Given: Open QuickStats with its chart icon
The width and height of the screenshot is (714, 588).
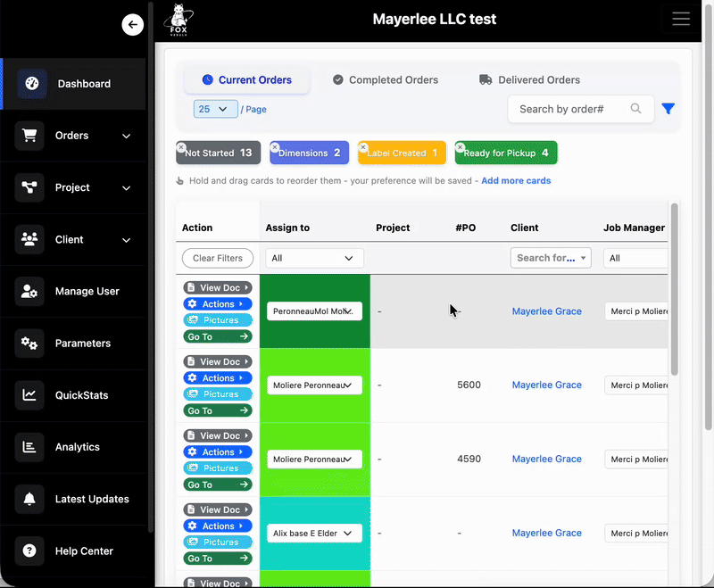Looking at the screenshot, I should pos(29,394).
